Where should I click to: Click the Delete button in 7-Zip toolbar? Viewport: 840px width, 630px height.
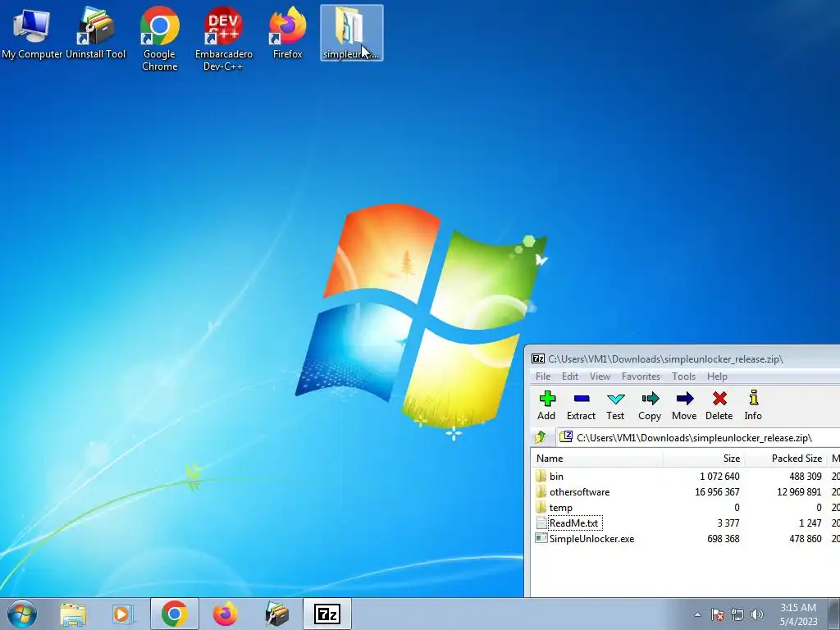[x=719, y=405]
